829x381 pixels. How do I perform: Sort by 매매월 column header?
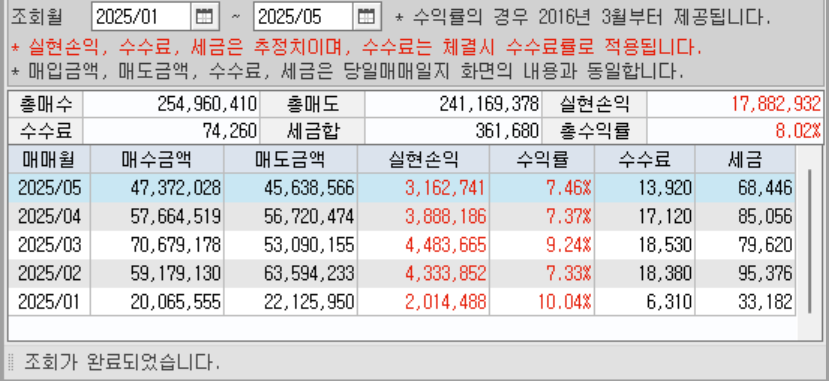pos(49,159)
